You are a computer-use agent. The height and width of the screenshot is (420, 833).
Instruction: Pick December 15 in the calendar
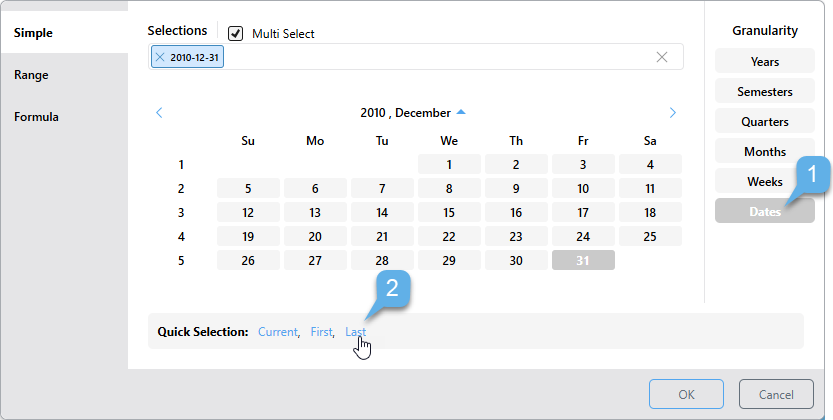click(449, 212)
